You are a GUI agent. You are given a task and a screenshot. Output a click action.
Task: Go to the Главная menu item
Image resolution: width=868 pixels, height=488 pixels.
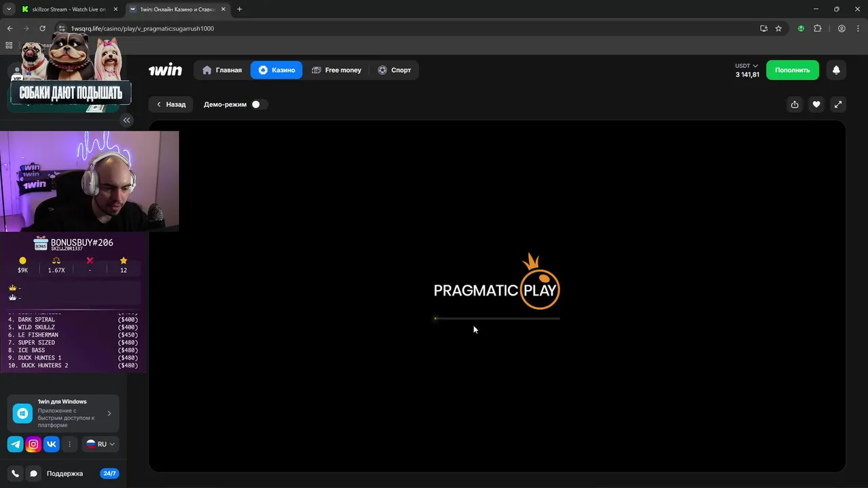point(222,70)
